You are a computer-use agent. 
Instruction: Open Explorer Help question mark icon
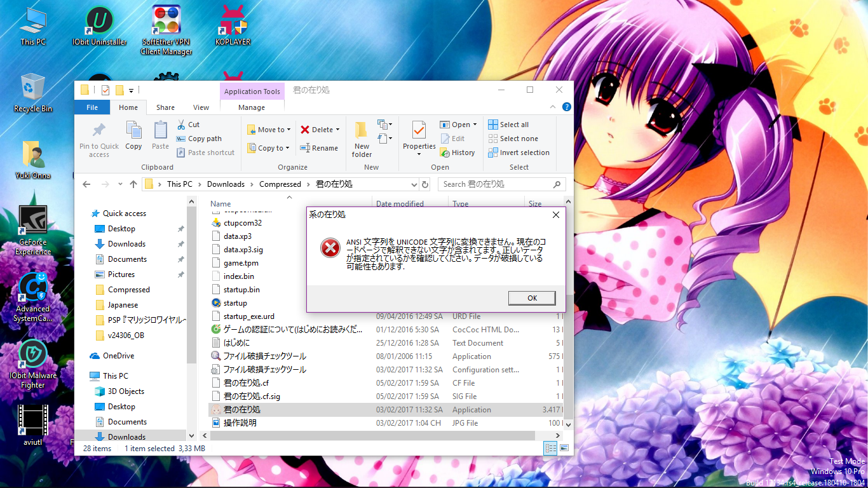point(566,107)
